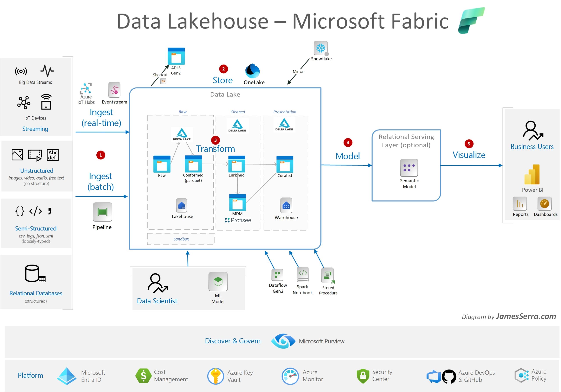
Task: Click the Snowflake icon
Action: tap(321, 48)
